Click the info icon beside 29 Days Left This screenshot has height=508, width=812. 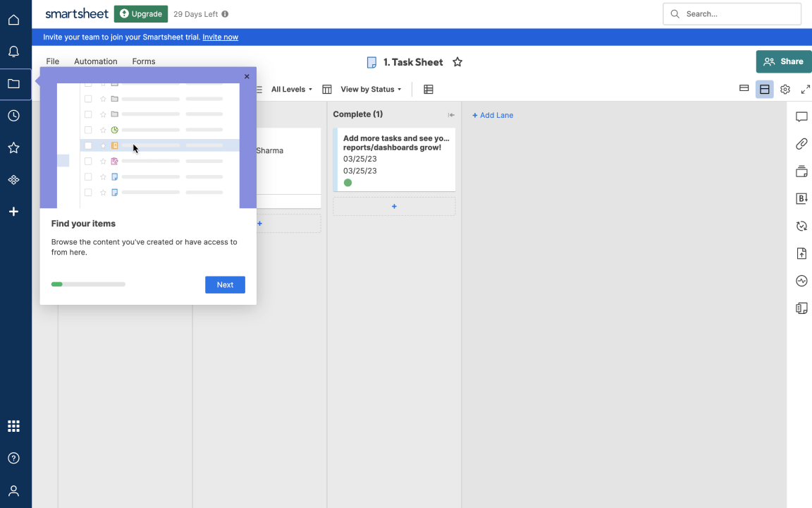225,14
